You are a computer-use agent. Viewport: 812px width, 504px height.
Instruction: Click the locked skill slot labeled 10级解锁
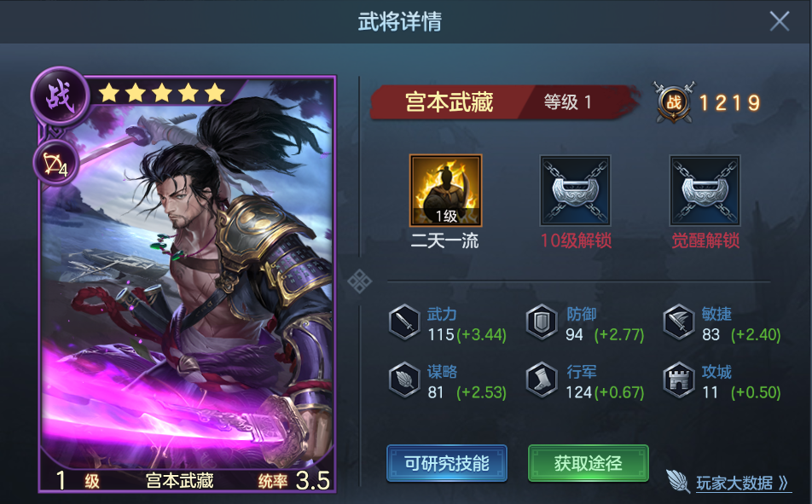coord(575,190)
